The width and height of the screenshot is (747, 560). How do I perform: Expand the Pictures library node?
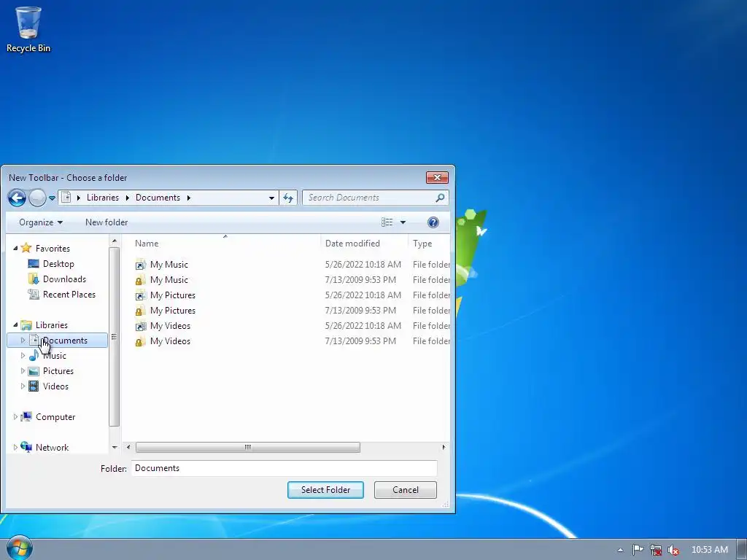pos(23,371)
